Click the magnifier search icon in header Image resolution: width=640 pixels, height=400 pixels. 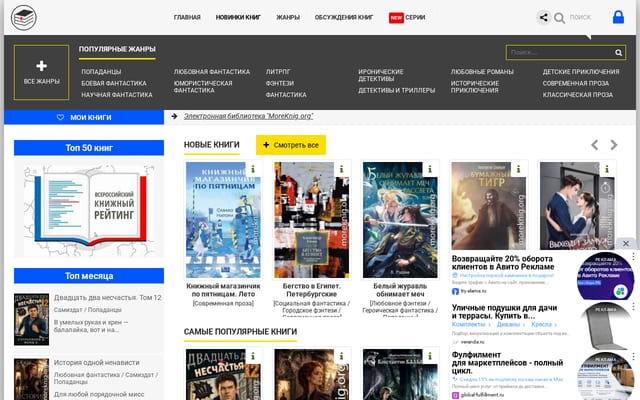[x=560, y=18]
